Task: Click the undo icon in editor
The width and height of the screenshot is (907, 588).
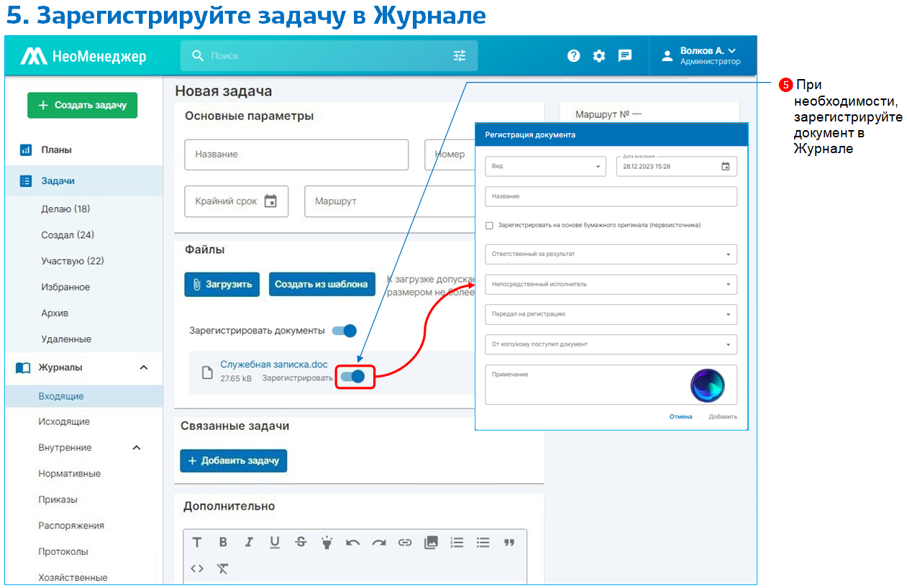Action: click(x=352, y=542)
